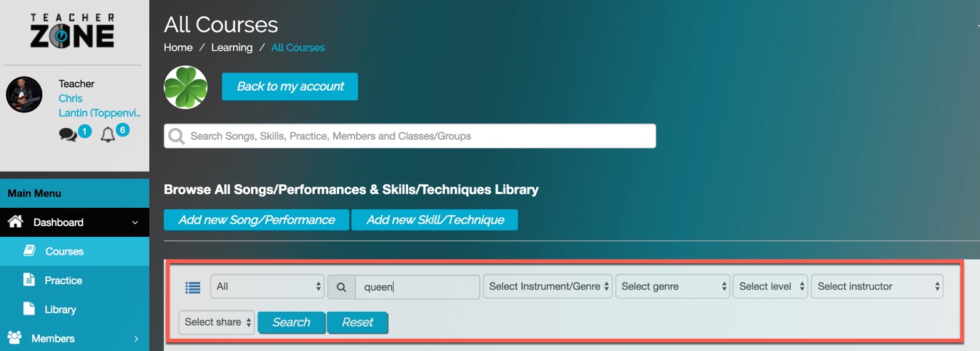Open the Select level dropdown
The image size is (980, 351).
click(770, 286)
